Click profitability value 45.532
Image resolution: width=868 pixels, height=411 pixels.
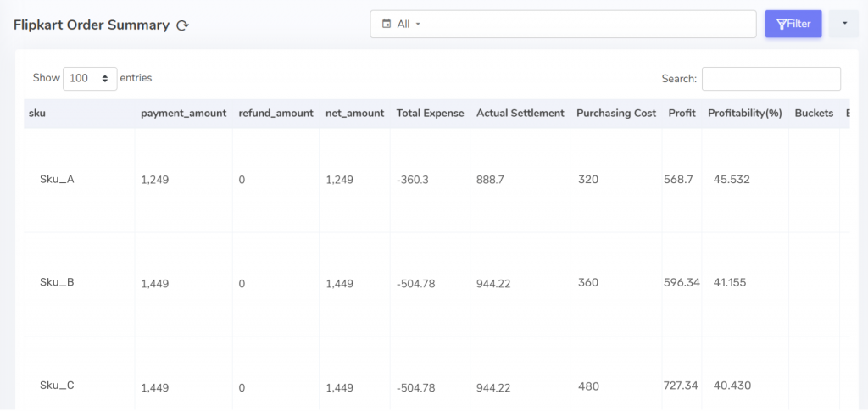pos(732,179)
